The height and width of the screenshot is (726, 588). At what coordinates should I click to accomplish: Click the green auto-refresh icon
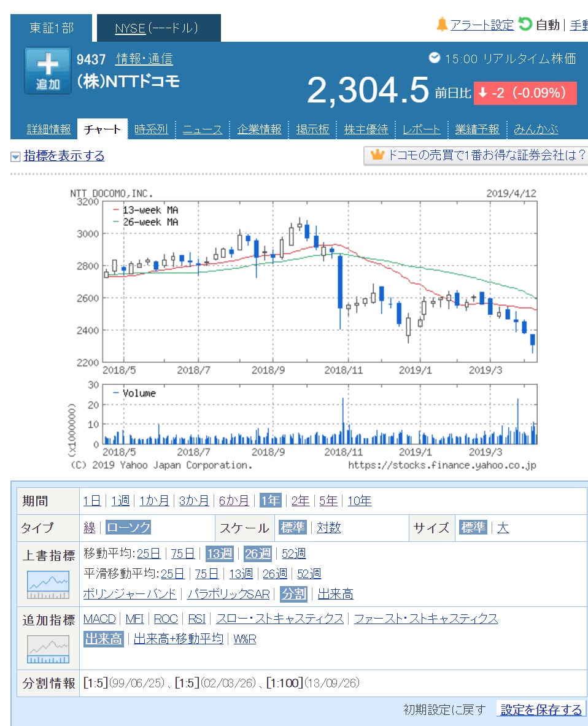coord(525,25)
